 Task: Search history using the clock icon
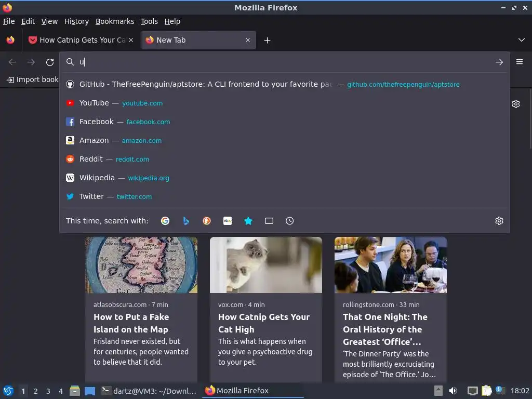(x=290, y=221)
